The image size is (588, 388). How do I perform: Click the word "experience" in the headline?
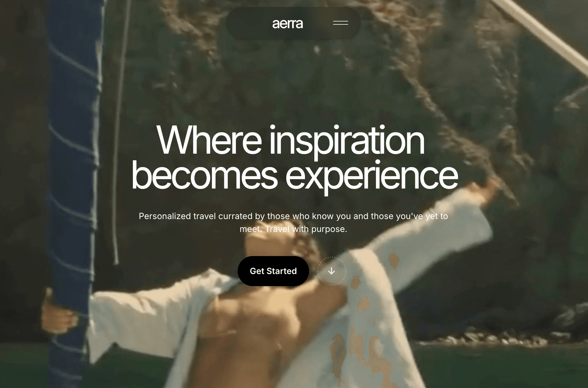click(x=372, y=177)
